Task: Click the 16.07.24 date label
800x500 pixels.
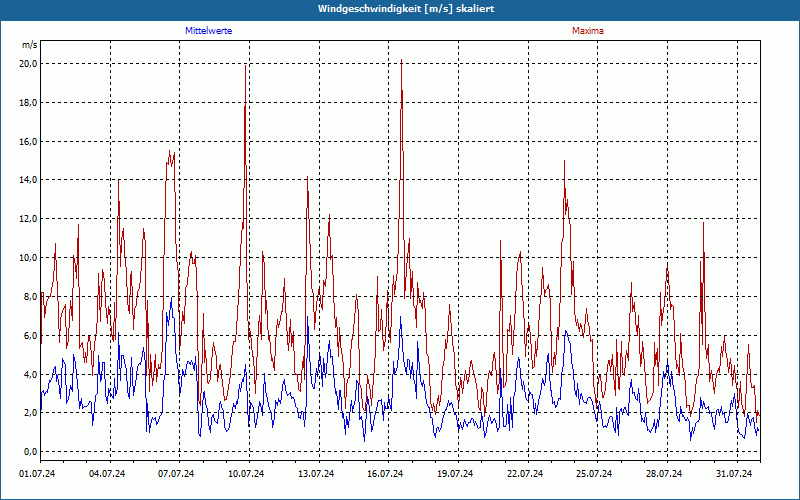Action: [386, 474]
